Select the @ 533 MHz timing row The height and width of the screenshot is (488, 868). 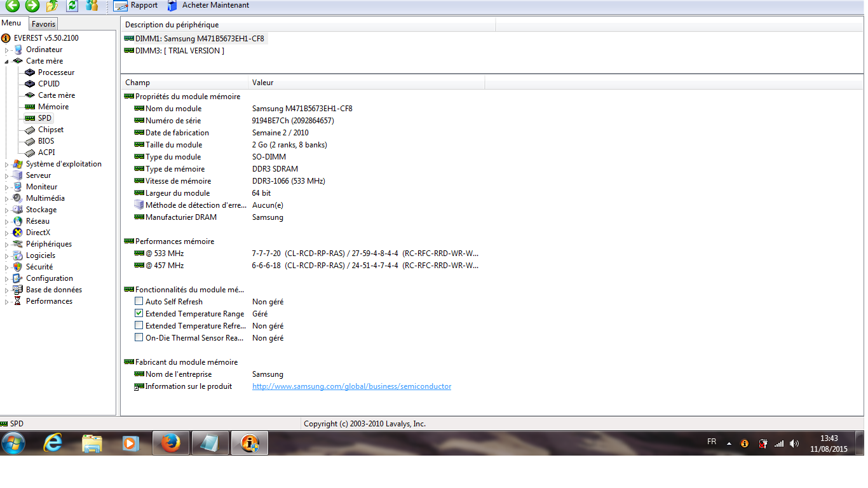pos(302,254)
